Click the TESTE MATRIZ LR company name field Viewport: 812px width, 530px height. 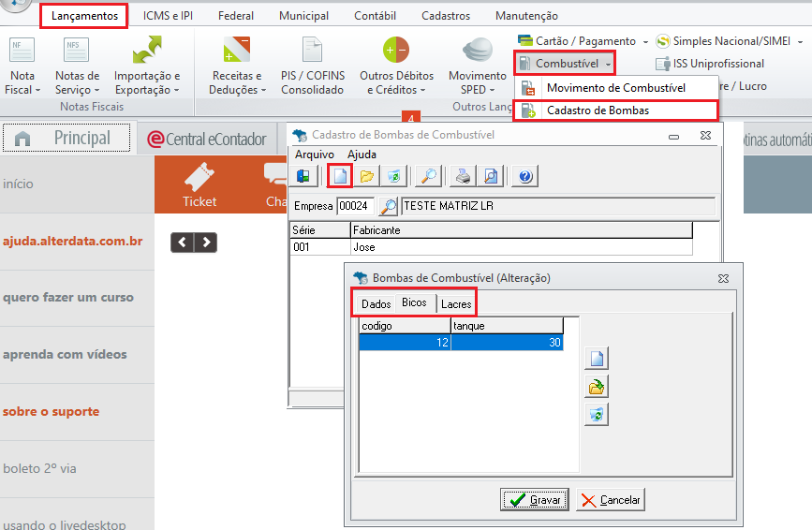(x=558, y=206)
